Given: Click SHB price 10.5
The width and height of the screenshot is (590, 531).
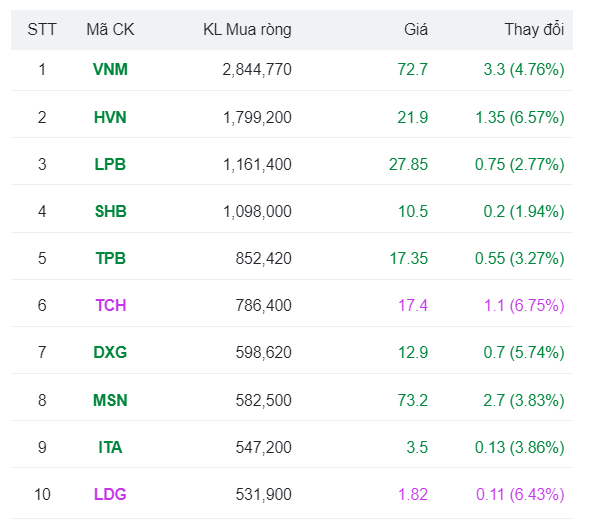Looking at the screenshot, I should [x=413, y=211].
